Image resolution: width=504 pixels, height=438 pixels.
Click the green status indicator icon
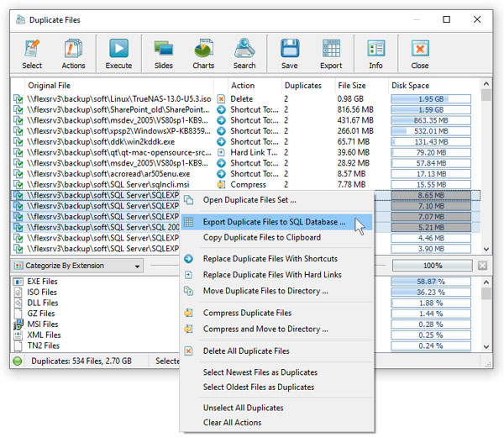pyautogui.click(x=18, y=361)
